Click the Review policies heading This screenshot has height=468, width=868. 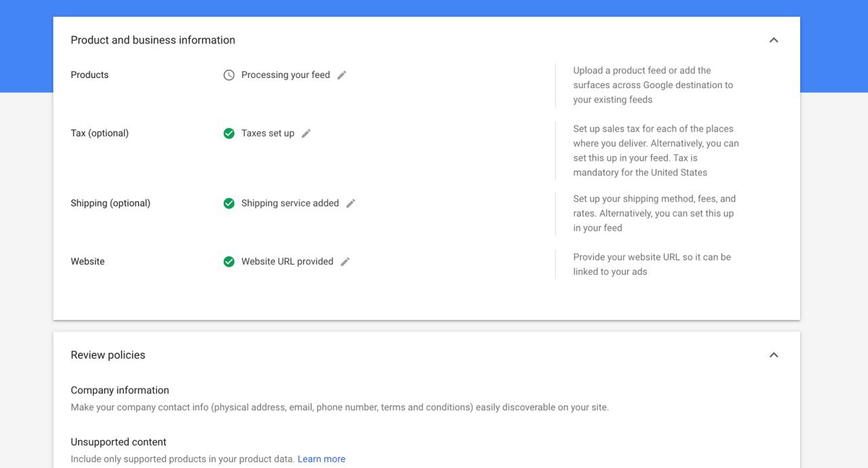coord(108,355)
